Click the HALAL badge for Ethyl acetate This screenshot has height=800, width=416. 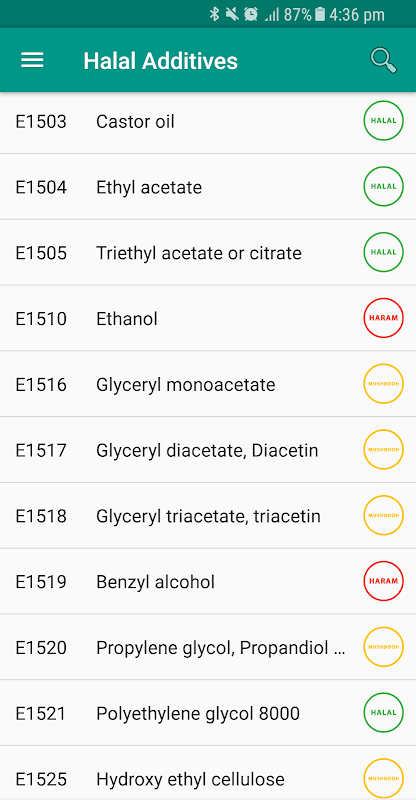click(383, 187)
